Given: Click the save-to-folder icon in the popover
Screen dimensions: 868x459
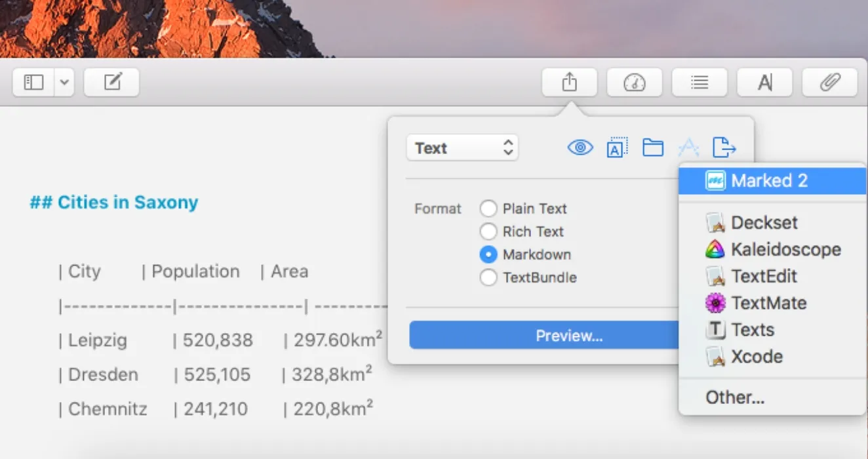Looking at the screenshot, I should [x=652, y=147].
